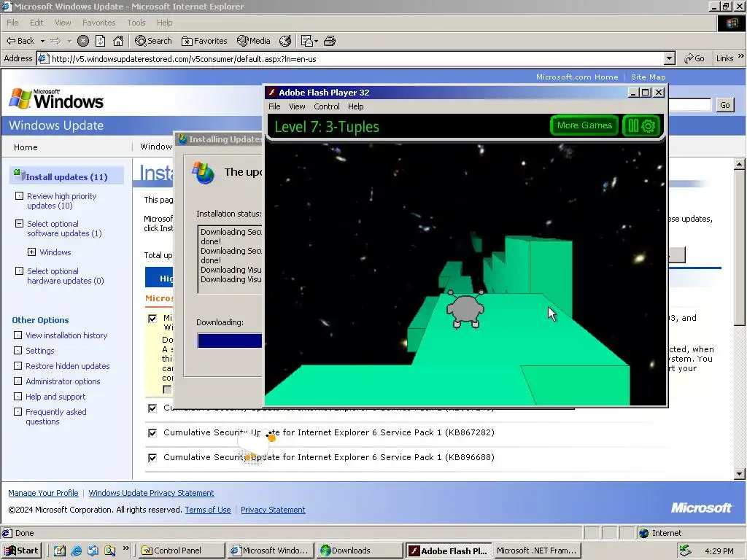Expand the quick launch overflow chevron
747x560 pixels.
126,548
